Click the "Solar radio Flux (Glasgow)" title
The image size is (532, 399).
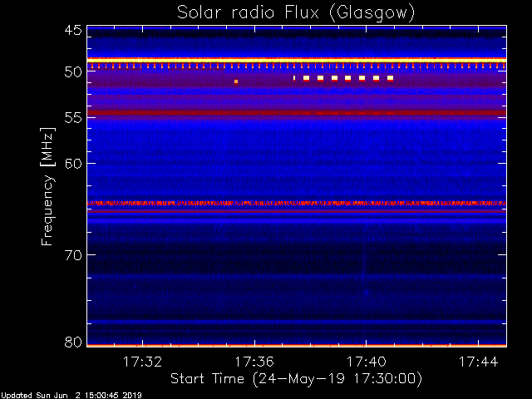click(296, 13)
